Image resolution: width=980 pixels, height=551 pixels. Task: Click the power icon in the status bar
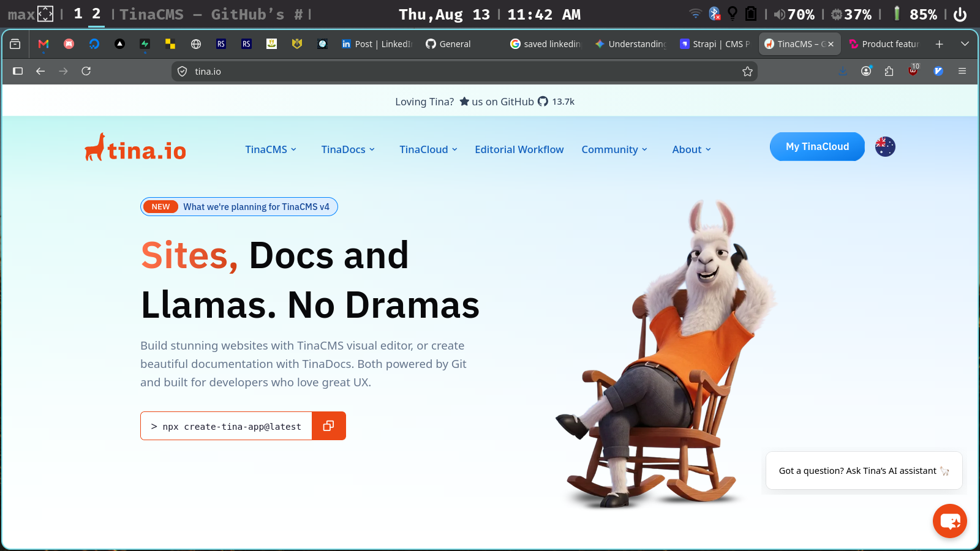point(960,14)
